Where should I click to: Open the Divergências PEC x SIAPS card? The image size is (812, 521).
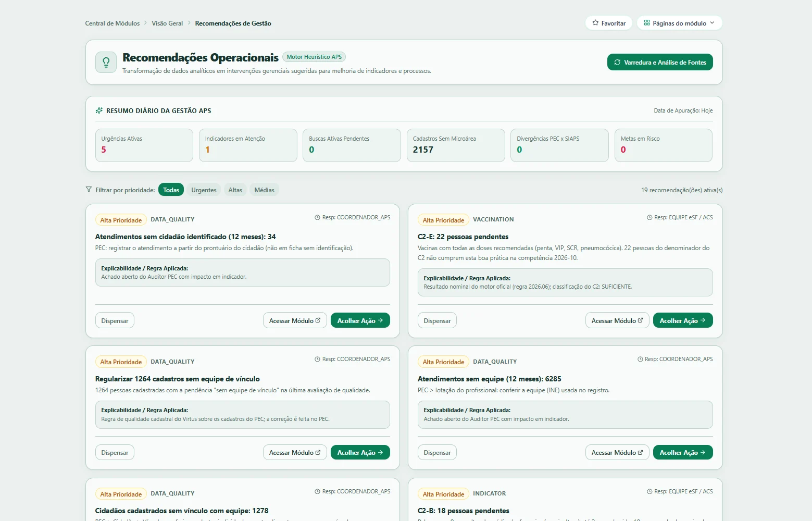coord(559,145)
